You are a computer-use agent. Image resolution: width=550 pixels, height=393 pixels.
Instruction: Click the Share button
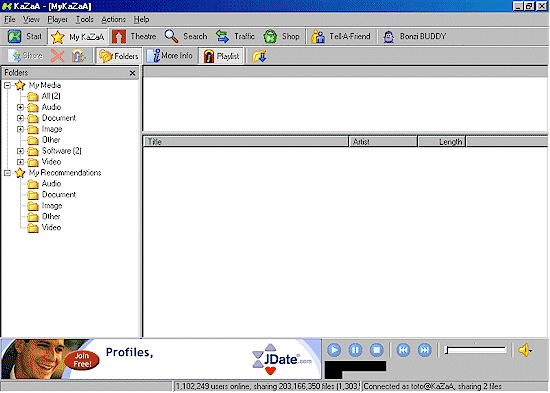click(x=26, y=56)
